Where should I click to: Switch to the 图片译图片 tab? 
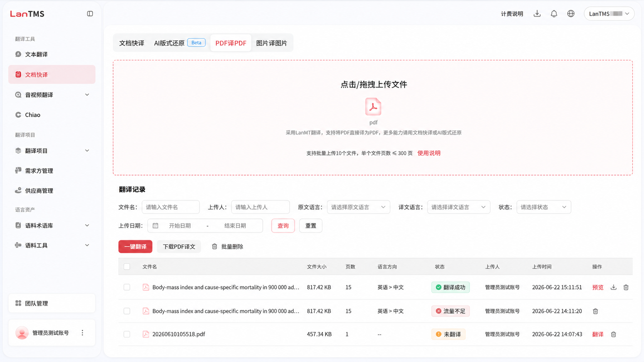pos(272,43)
